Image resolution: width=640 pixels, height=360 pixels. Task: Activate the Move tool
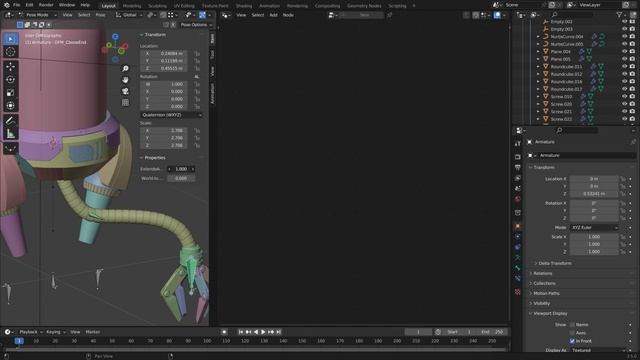tap(11, 67)
